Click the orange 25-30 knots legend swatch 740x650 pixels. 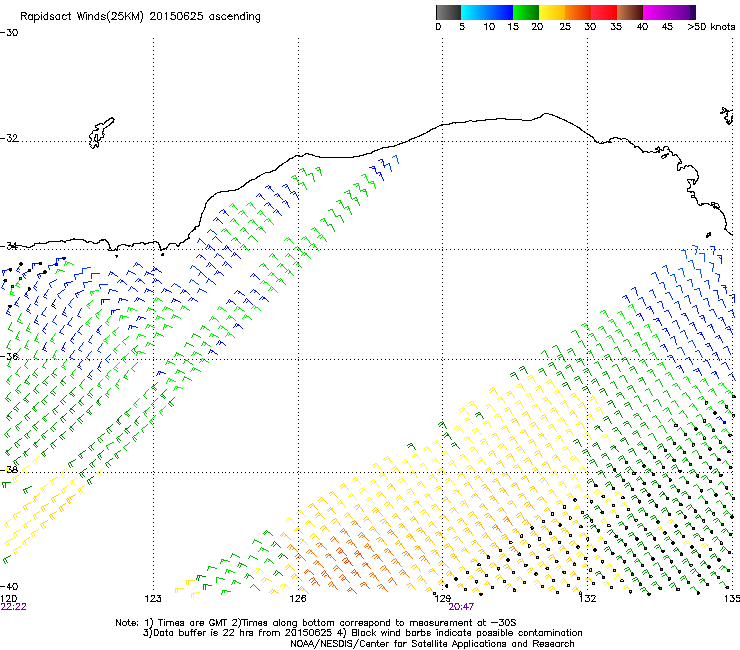pos(578,12)
